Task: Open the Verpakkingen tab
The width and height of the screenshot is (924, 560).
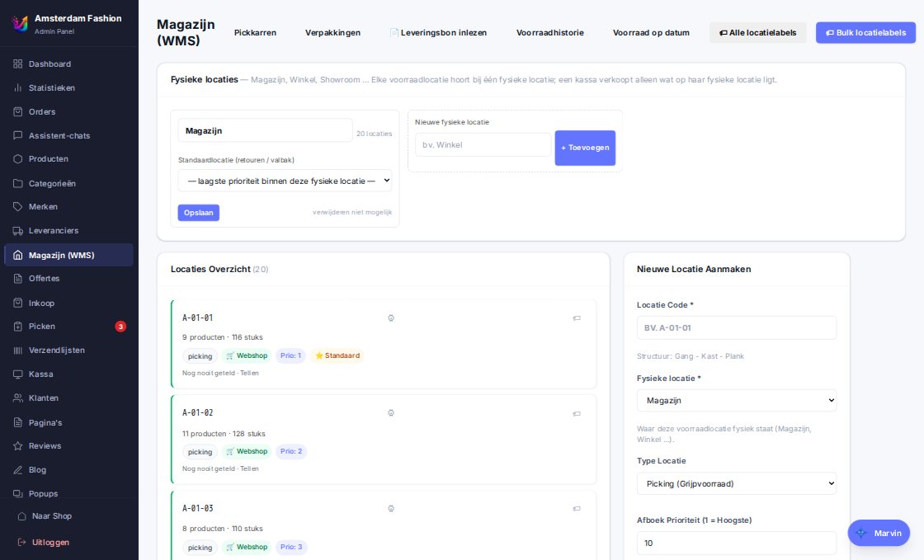Action: click(x=333, y=33)
